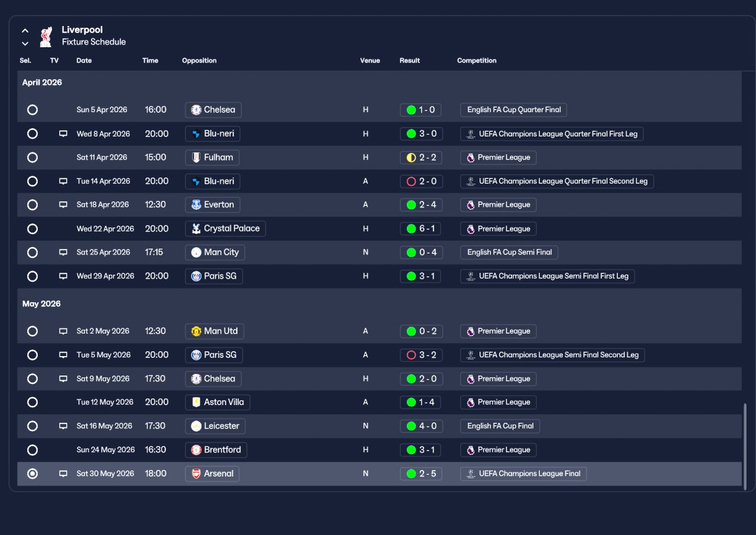Viewport: 756px width, 535px height.
Task: Open the Aston Villa team button
Action: click(x=217, y=402)
